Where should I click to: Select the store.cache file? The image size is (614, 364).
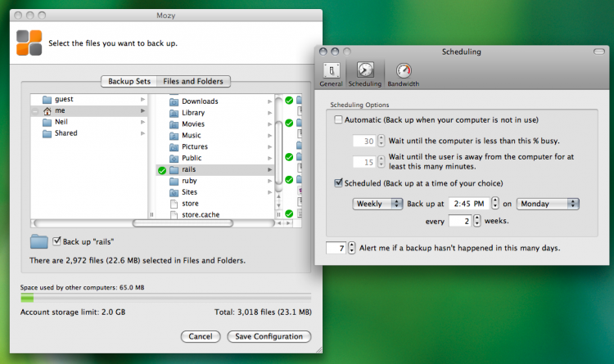click(214, 214)
